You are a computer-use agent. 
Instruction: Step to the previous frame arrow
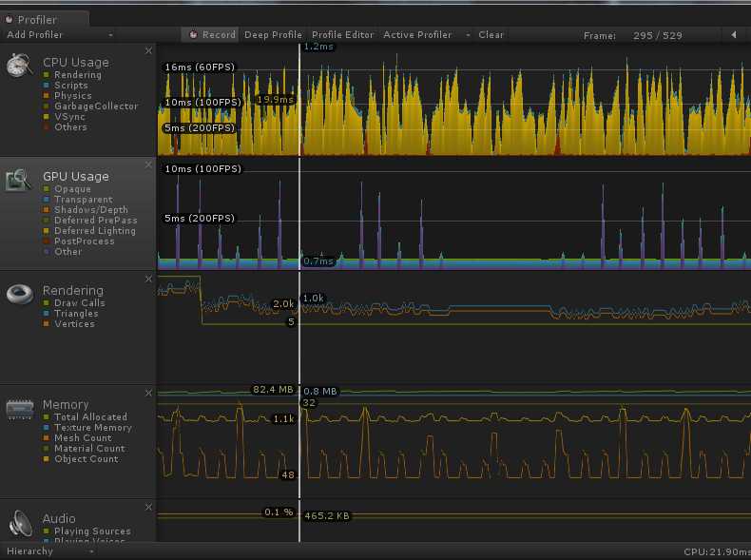734,34
